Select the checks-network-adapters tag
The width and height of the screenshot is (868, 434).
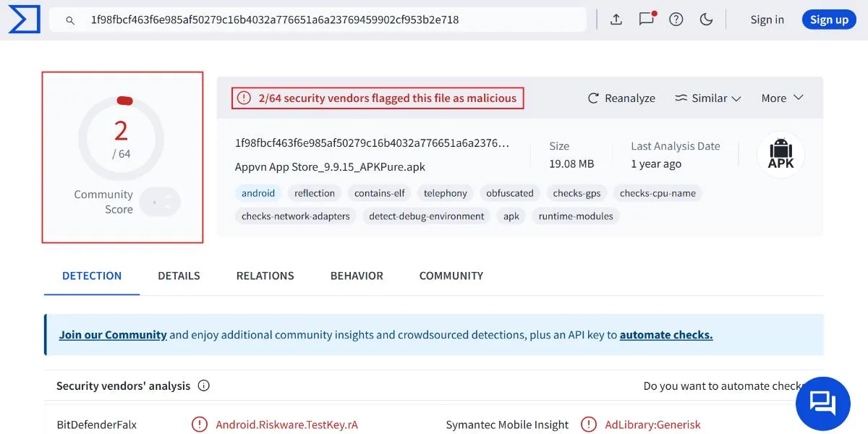(x=296, y=216)
